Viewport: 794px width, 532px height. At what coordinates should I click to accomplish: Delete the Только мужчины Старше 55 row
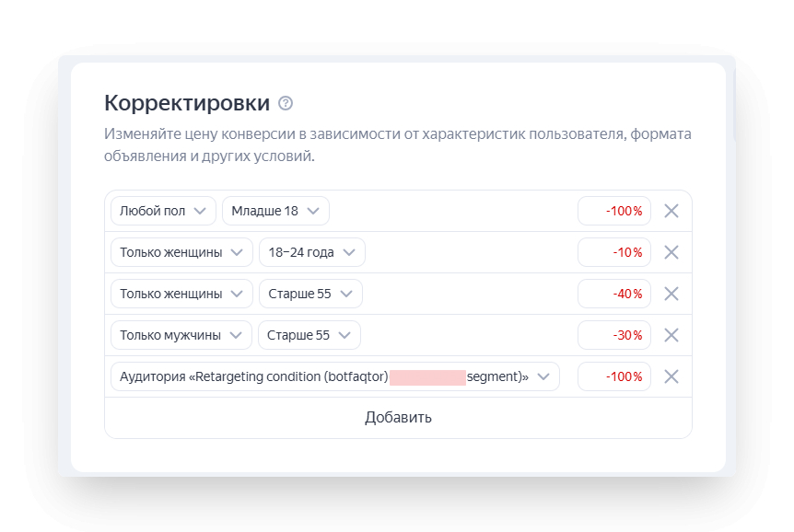click(671, 335)
